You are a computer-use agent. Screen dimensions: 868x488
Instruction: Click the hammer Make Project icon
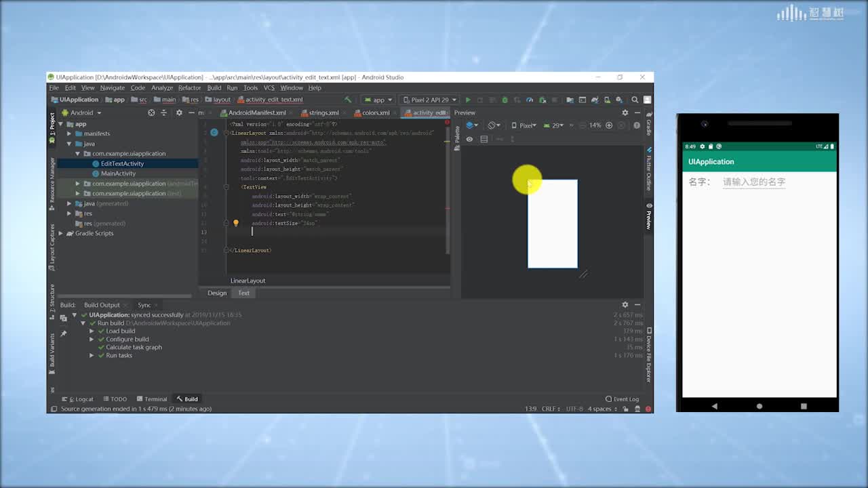[348, 100]
